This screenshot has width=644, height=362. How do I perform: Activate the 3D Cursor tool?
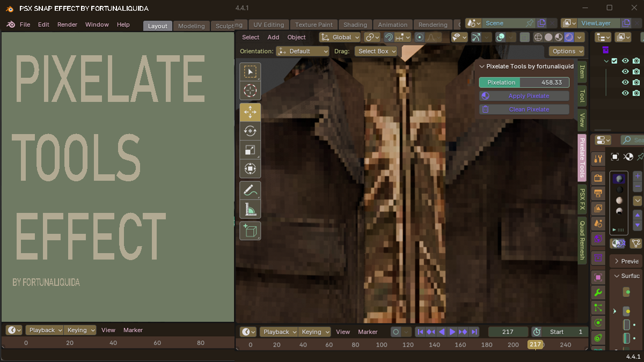point(250,91)
